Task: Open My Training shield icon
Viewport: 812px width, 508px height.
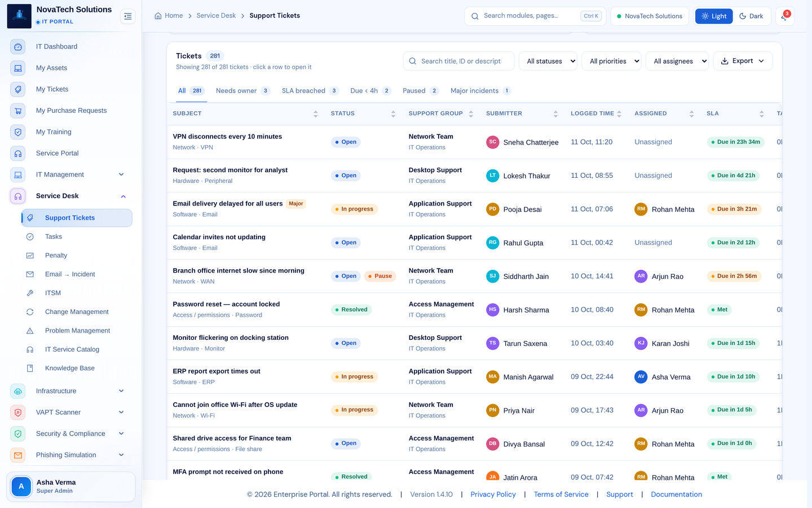Action: point(18,132)
